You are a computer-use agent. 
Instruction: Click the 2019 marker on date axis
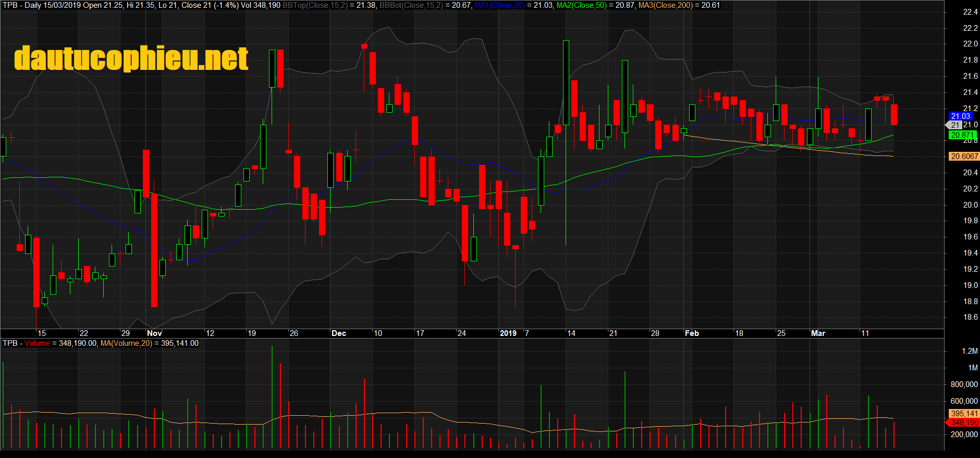[x=508, y=333]
